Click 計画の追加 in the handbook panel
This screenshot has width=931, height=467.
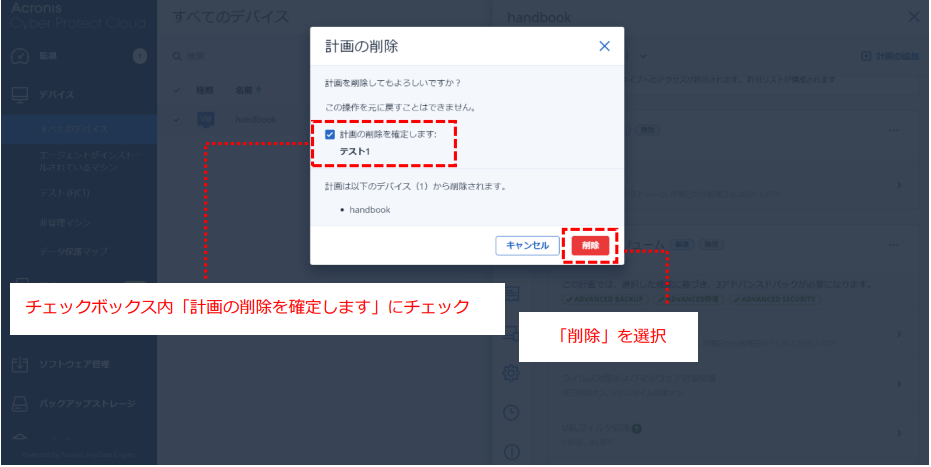pyautogui.click(x=892, y=56)
